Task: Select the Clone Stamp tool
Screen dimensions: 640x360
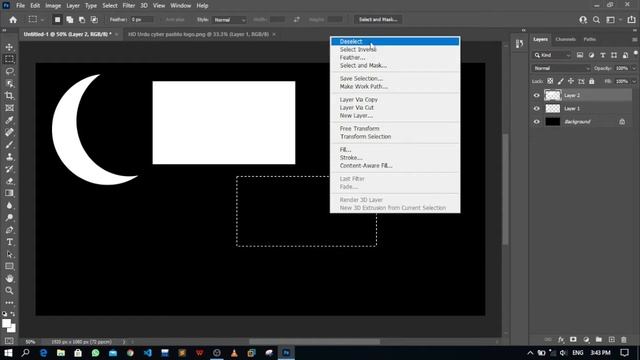Action: click(9, 157)
